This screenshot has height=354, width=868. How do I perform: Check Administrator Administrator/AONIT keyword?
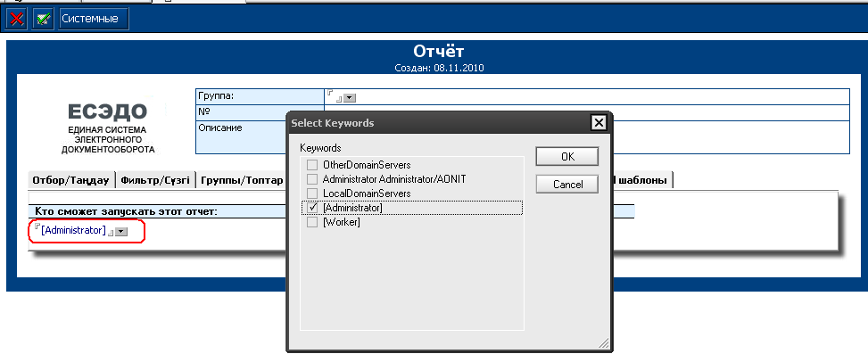[x=312, y=179]
